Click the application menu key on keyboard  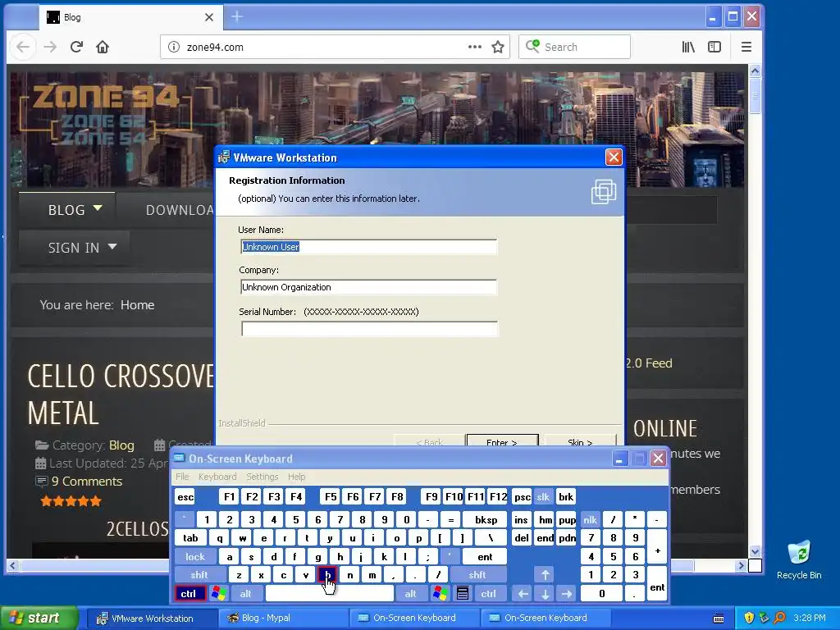pos(463,594)
